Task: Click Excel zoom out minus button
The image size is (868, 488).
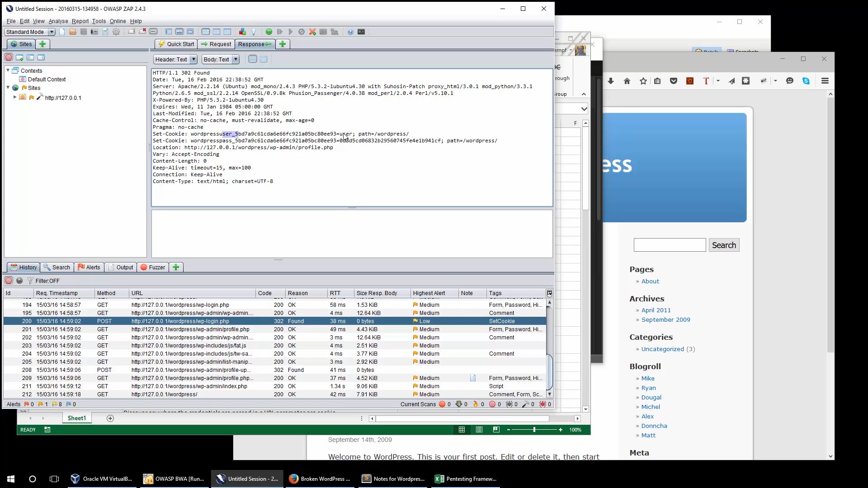Action: [x=509, y=430]
